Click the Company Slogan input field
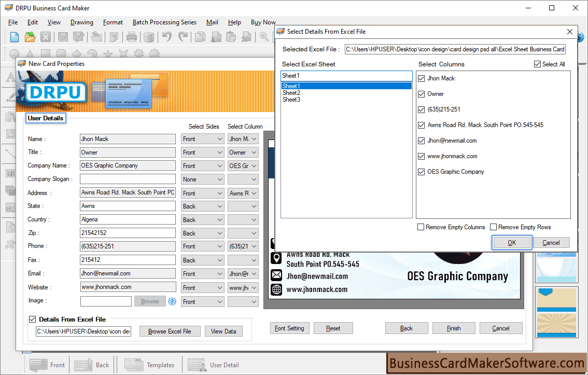The width and height of the screenshot is (588, 375). [x=128, y=179]
